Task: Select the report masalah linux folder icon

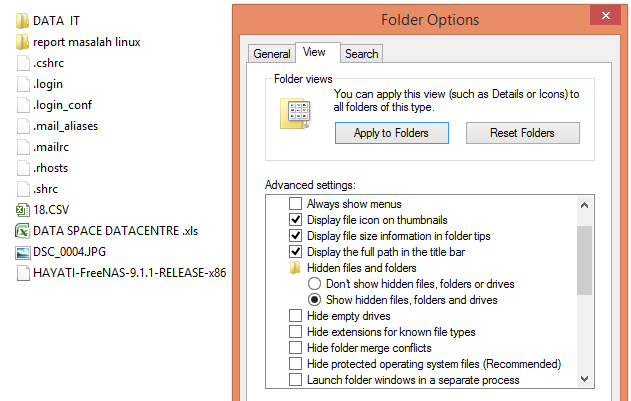Action: pos(23,42)
